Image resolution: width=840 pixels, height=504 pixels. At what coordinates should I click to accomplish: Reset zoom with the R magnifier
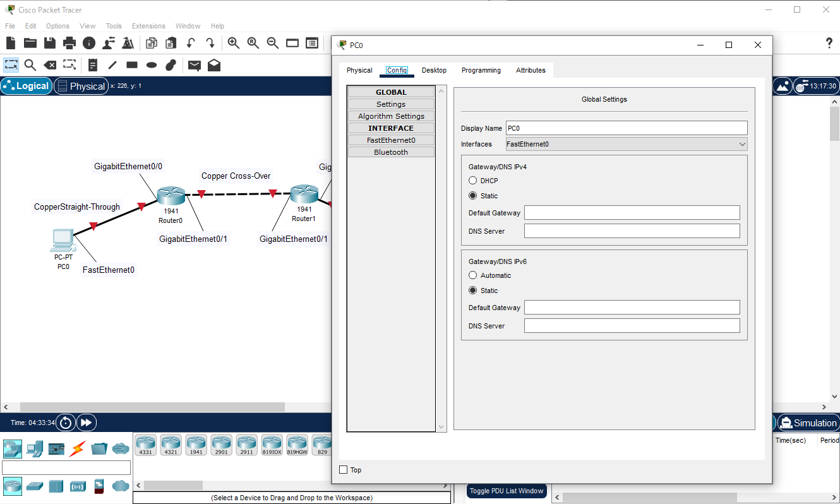(253, 43)
